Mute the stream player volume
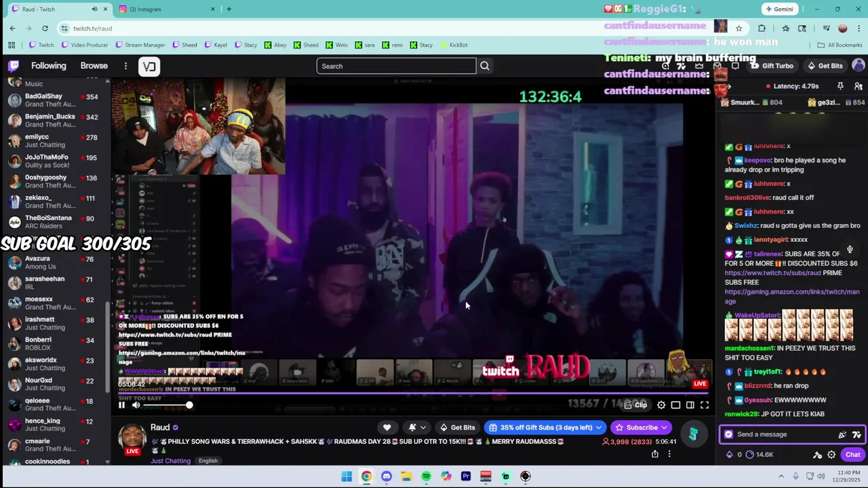Image resolution: width=868 pixels, height=488 pixels. click(x=136, y=405)
